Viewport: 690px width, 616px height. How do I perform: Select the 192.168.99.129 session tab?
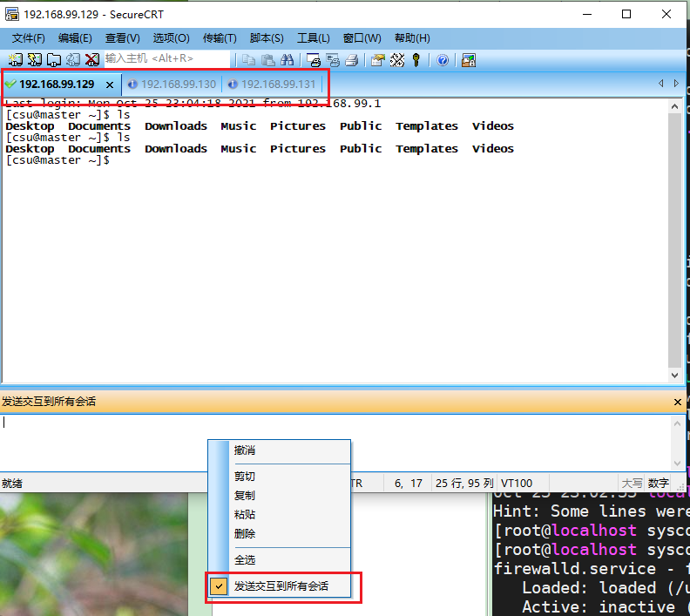tap(57, 84)
